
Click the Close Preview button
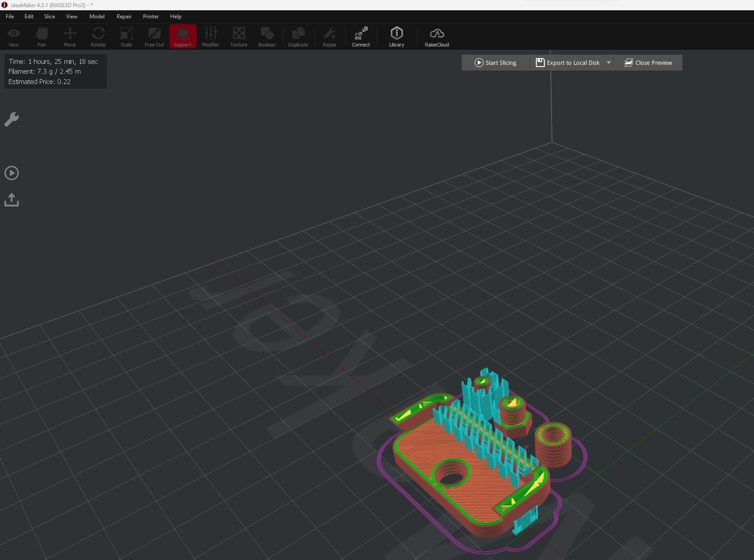click(x=648, y=63)
